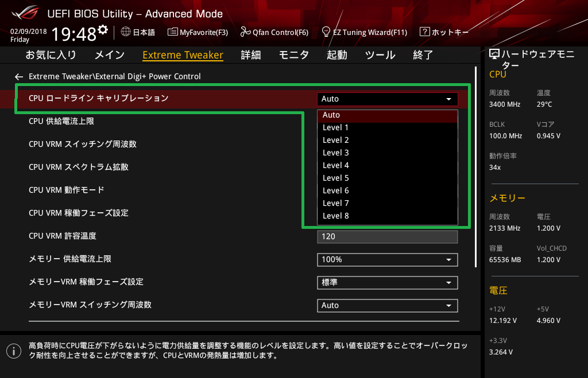Click the ハードウェアモニター panel title
588x378 pixels.
click(x=537, y=60)
